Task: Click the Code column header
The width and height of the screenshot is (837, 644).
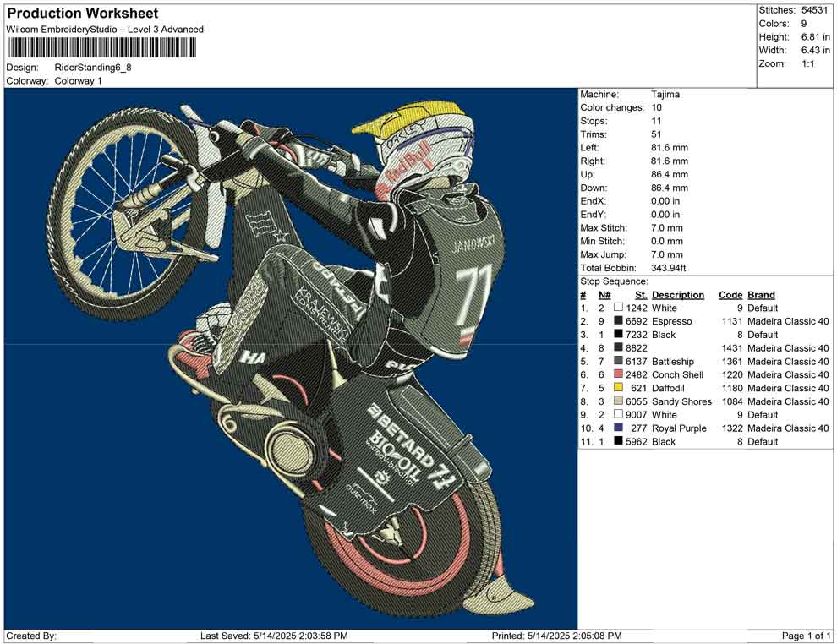Action: [x=730, y=294]
